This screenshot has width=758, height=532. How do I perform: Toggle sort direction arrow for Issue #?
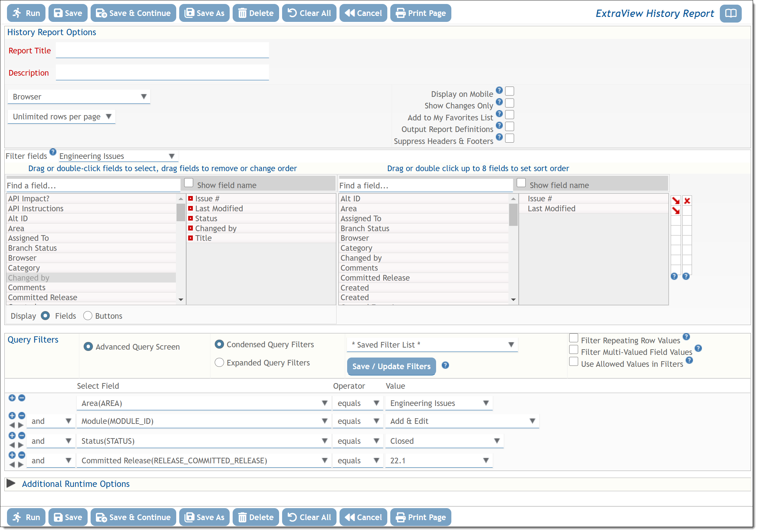coord(675,201)
